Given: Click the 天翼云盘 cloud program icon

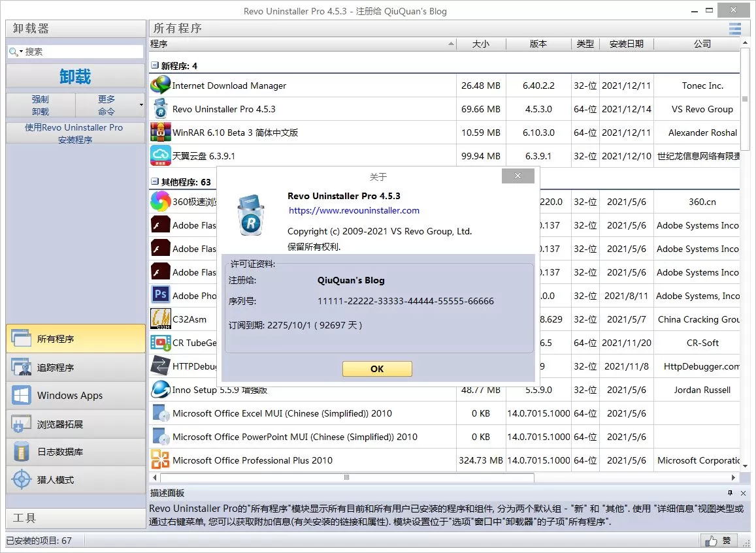Looking at the screenshot, I should point(160,155).
